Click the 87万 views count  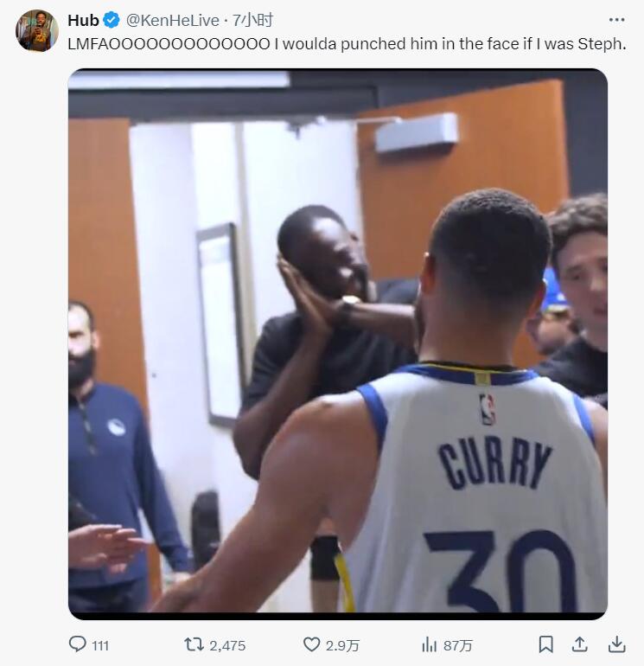(458, 645)
